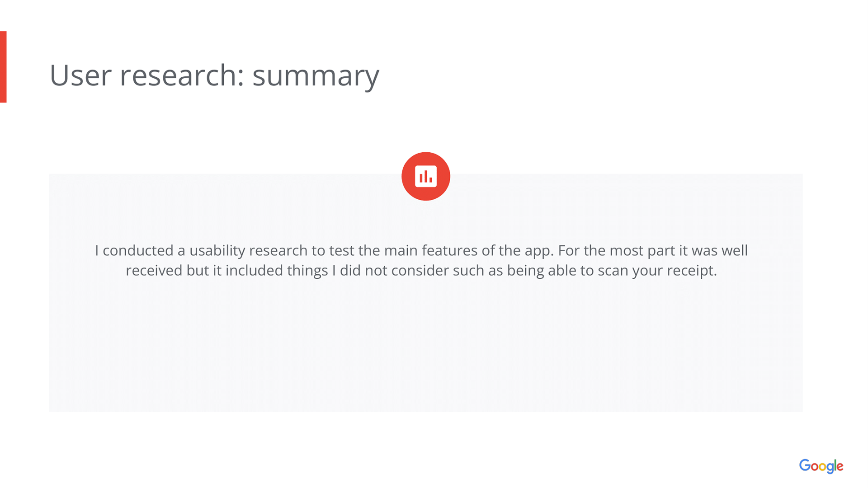This screenshot has height=488, width=868.
Task: Click the word "well" ending the first line
Action: tap(735, 250)
